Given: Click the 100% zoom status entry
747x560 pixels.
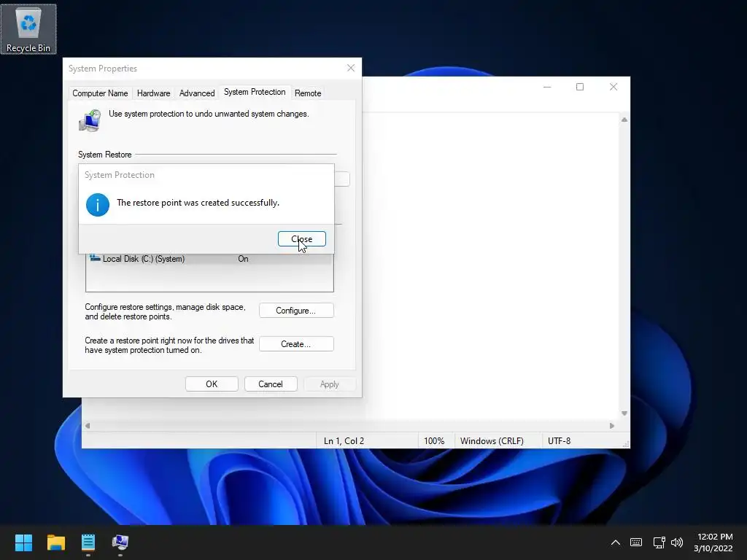Looking at the screenshot, I should click(x=434, y=441).
